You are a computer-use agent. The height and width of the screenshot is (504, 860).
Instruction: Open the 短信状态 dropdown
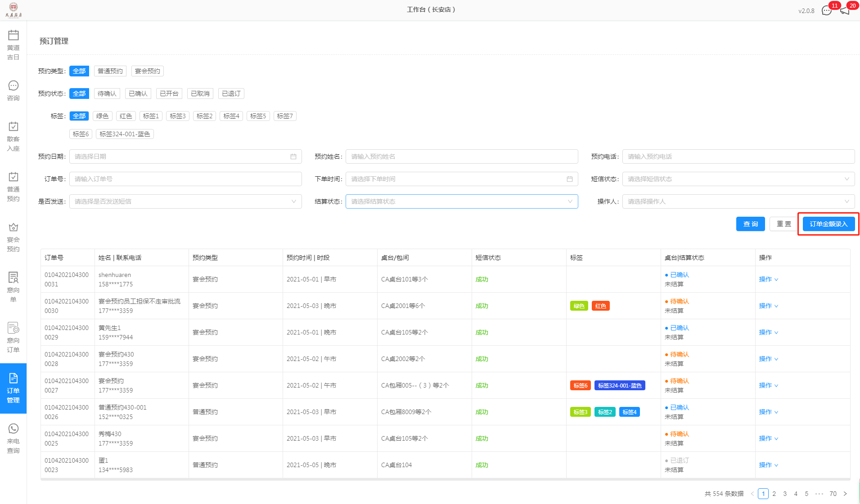[x=738, y=179]
